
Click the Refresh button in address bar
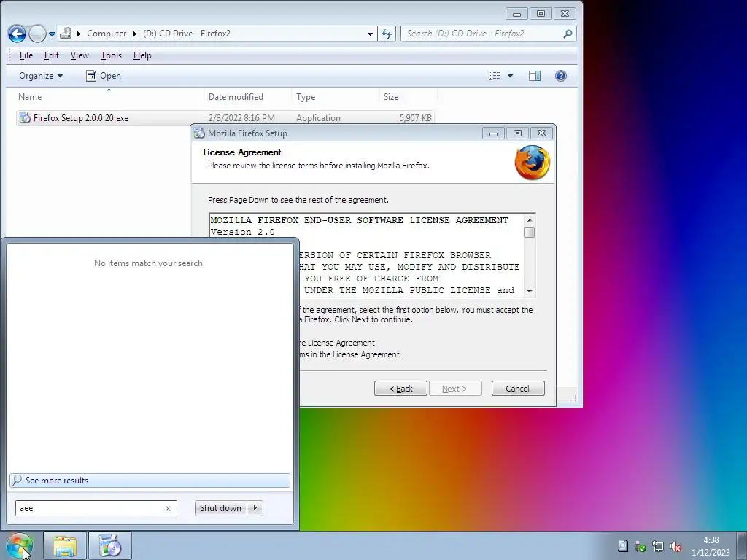[387, 34]
